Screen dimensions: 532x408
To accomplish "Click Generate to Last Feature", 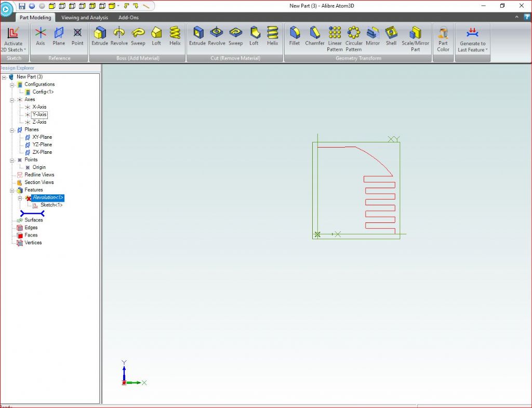I will (x=473, y=39).
